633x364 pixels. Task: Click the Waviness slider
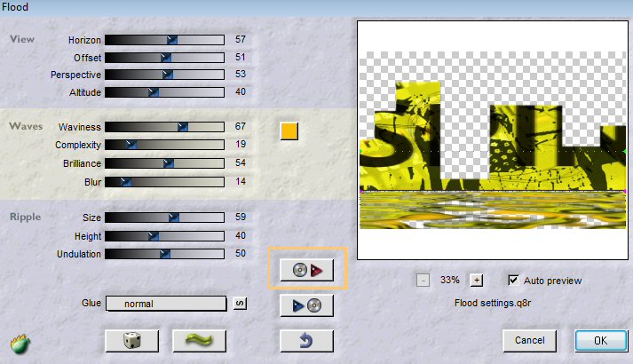tap(164, 127)
